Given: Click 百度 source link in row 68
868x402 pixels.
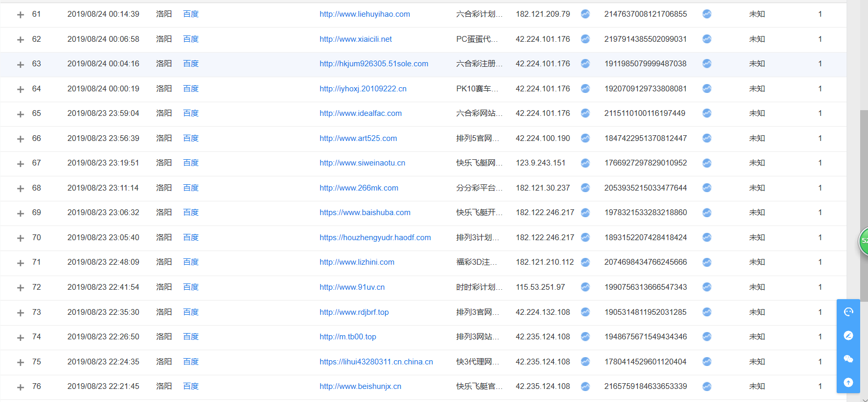Looking at the screenshot, I should (x=191, y=188).
